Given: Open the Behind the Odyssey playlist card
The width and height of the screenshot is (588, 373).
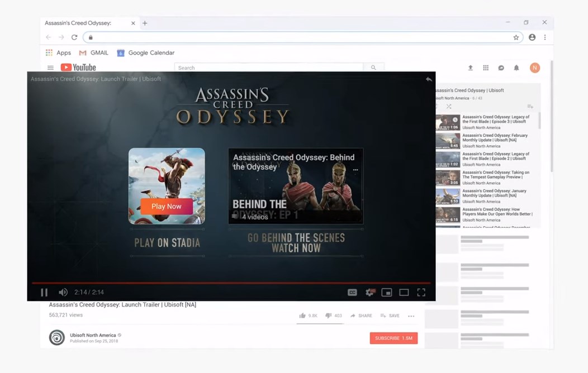Looking at the screenshot, I should click(x=296, y=186).
